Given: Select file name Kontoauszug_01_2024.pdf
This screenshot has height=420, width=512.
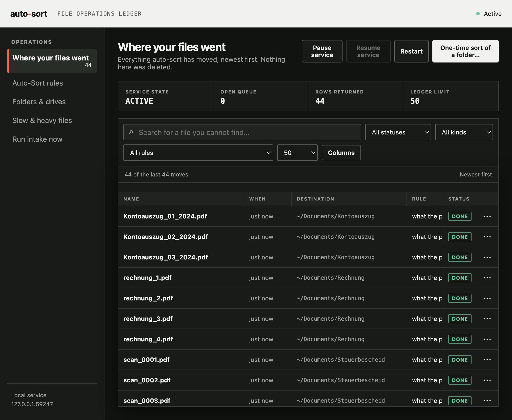Looking at the screenshot, I should tap(165, 216).
